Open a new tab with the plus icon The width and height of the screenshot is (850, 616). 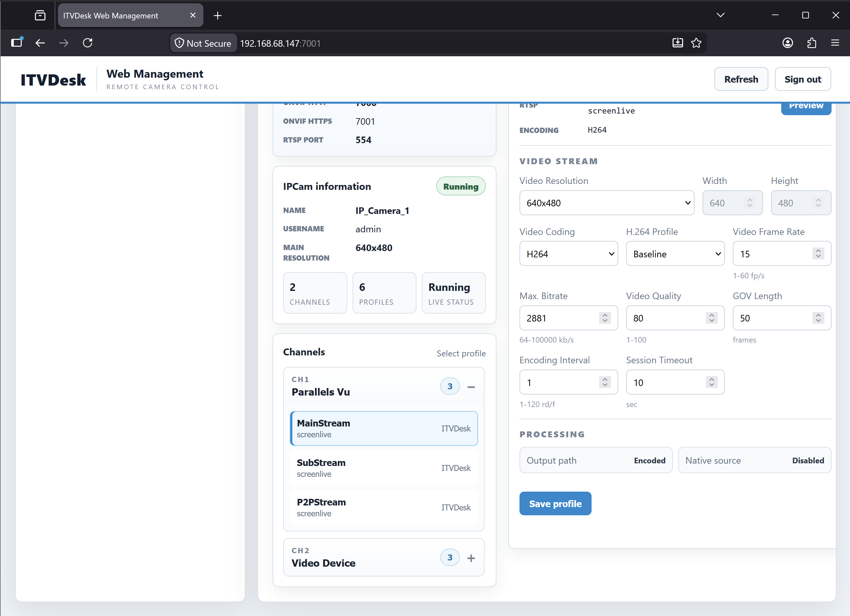pyautogui.click(x=217, y=16)
